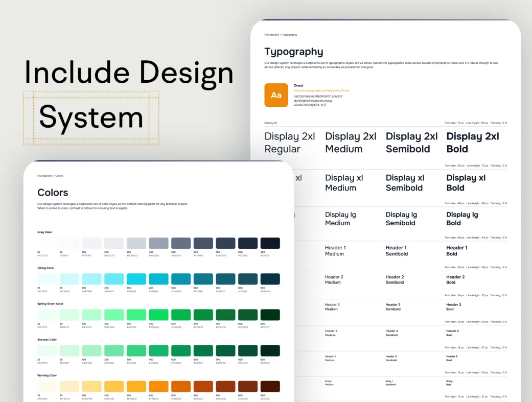
Task: Click the Foundations → Colors breadcrumb
Action: tap(50, 176)
